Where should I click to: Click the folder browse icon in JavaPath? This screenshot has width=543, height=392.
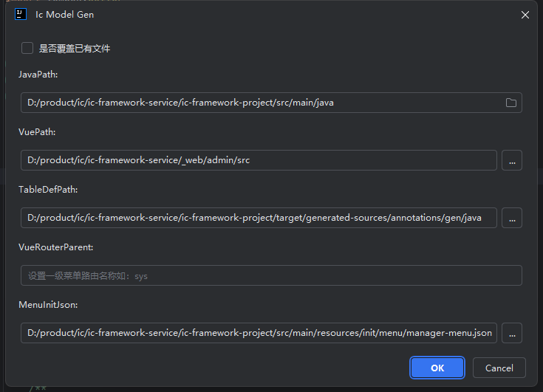click(x=510, y=103)
